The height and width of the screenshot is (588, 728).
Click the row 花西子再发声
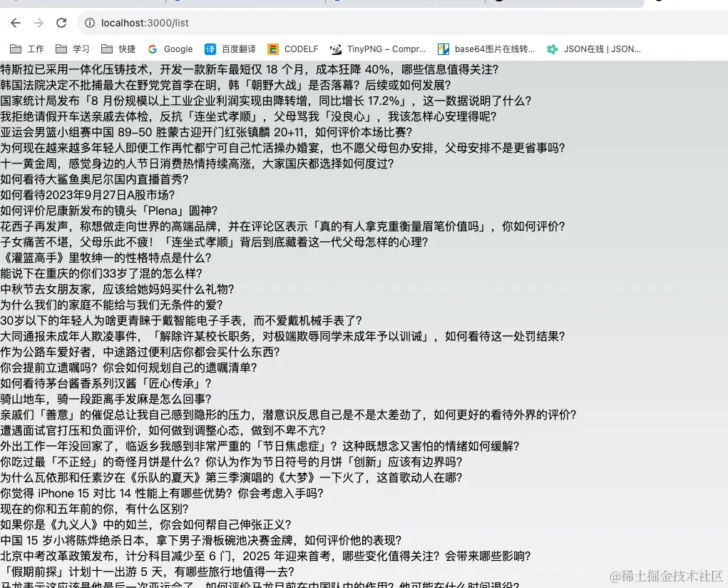tap(283, 227)
